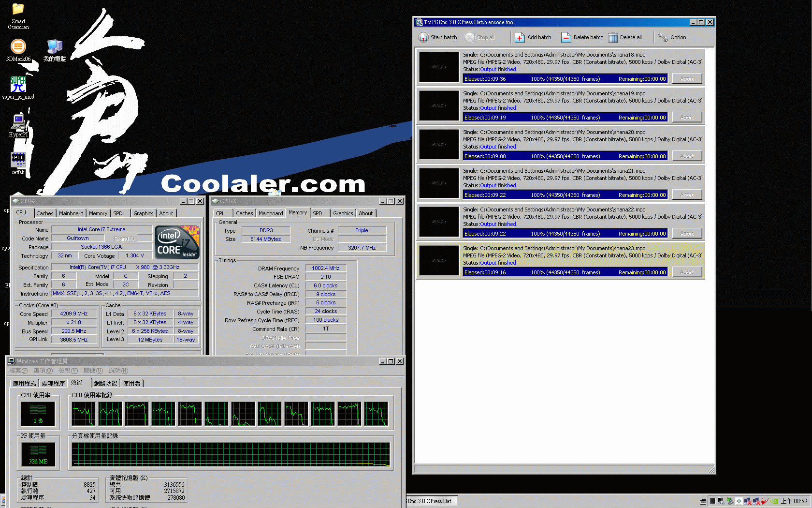Select the HyperPI desktop icon
Viewport: 812px width, 508px height.
pos(18,122)
